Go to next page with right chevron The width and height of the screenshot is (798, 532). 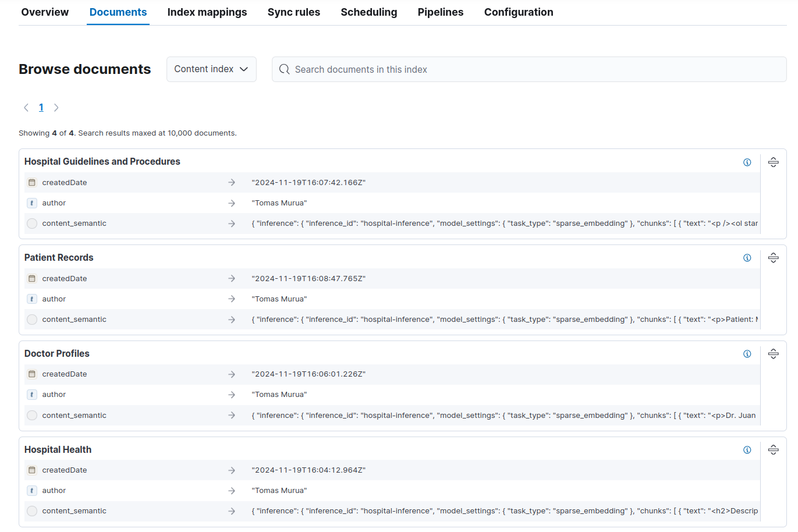[x=56, y=108]
